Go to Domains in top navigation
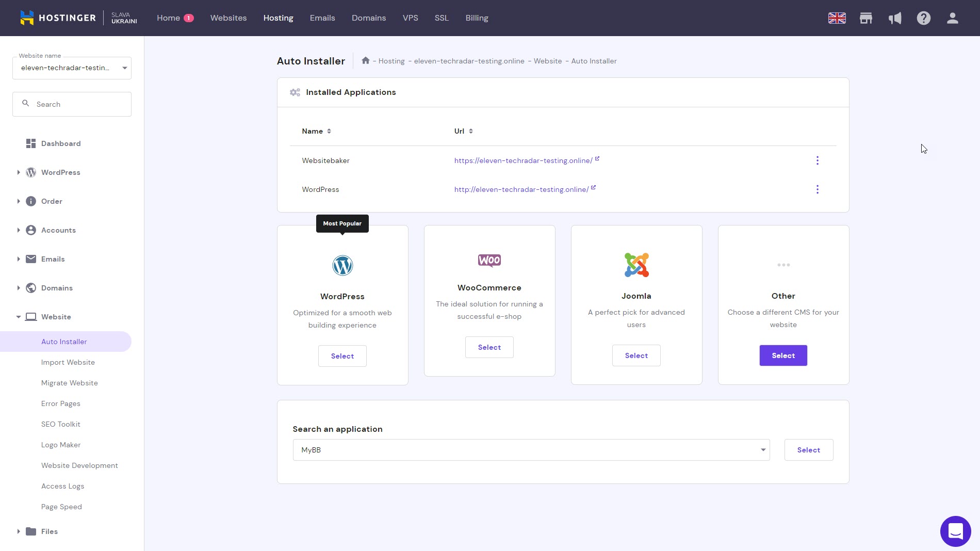This screenshot has width=980, height=551. pyautogui.click(x=369, y=18)
